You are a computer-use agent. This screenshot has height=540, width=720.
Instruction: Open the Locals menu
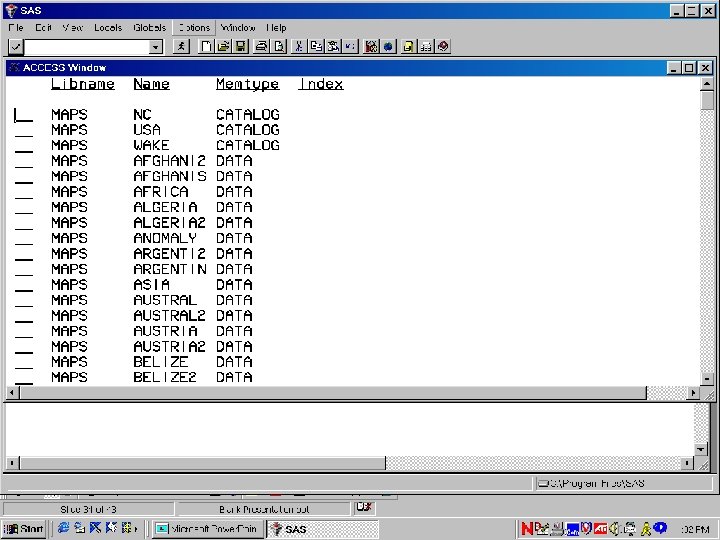pos(108,28)
